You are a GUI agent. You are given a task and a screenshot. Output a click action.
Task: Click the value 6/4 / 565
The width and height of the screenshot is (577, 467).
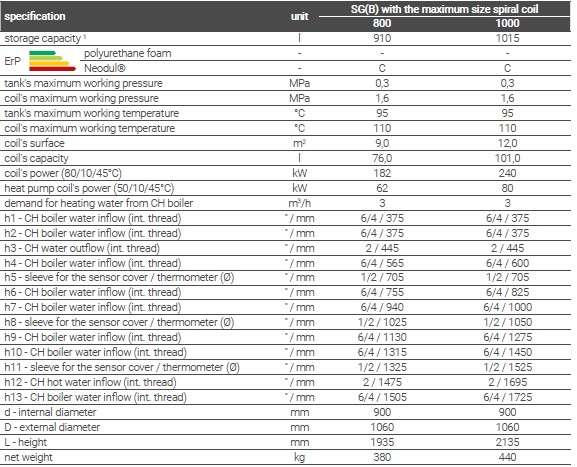click(x=382, y=263)
